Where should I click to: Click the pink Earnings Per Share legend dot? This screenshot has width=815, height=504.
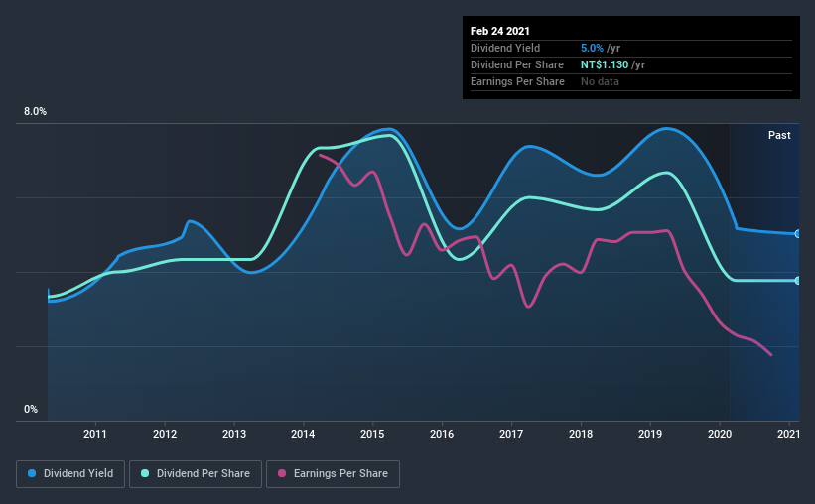click(282, 473)
